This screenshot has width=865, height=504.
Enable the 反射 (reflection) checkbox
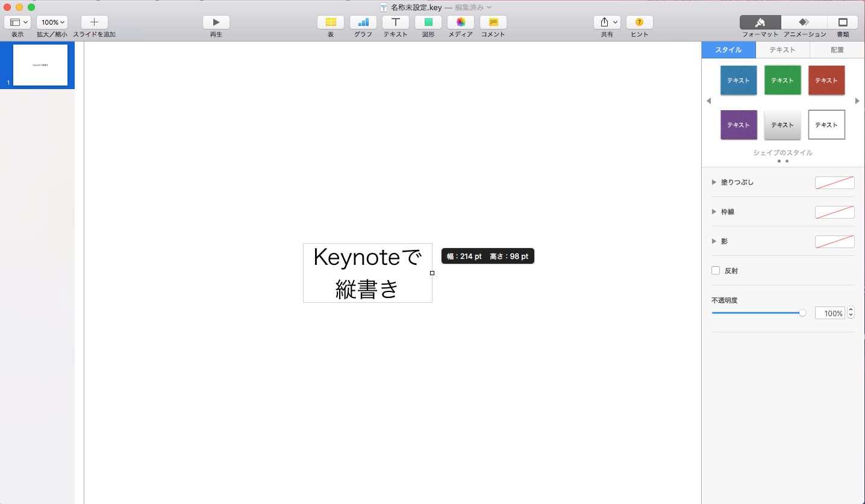click(716, 270)
